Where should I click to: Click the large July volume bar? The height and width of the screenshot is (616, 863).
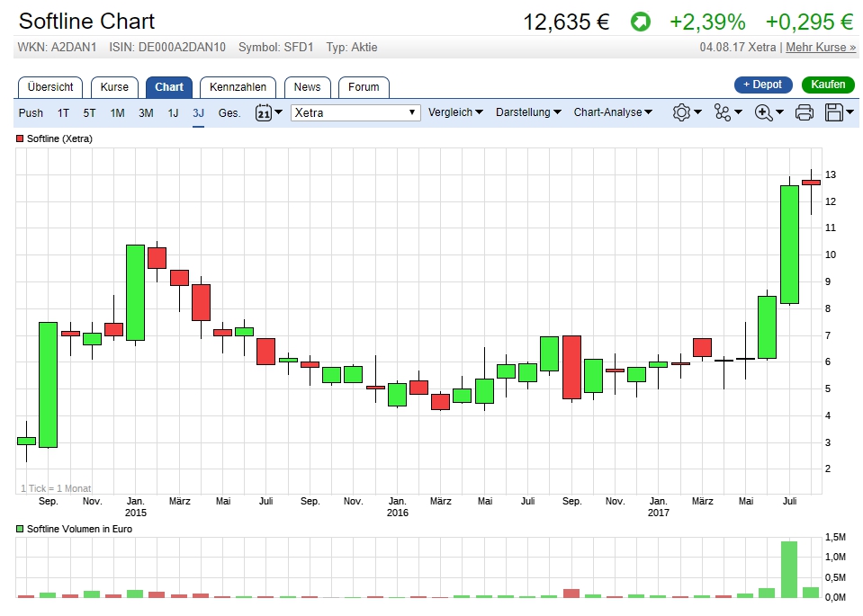tap(789, 568)
